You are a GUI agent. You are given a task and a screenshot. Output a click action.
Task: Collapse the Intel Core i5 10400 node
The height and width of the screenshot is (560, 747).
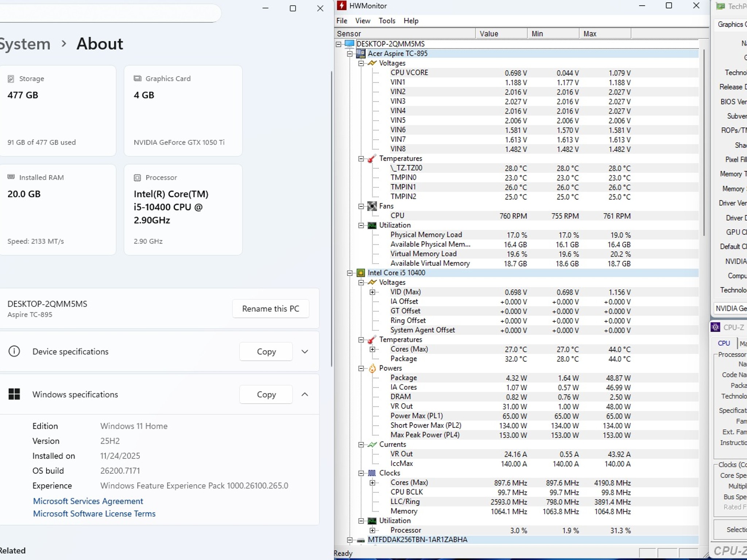click(349, 273)
